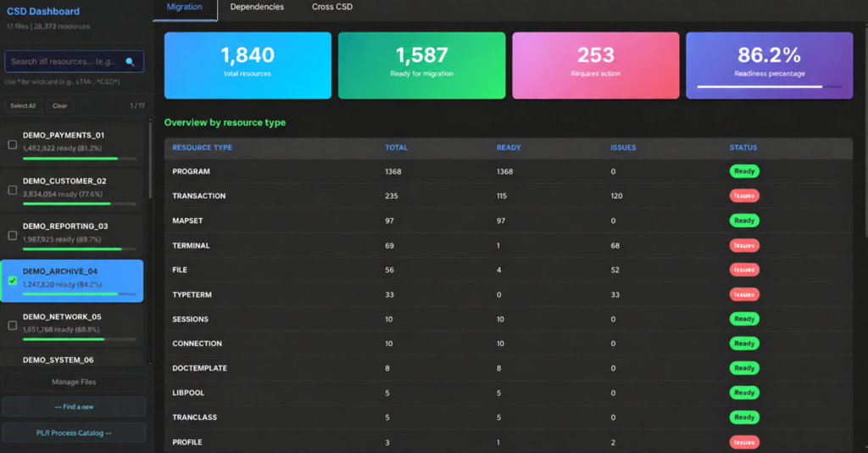The image size is (868, 453).
Task: Click the Select All button
Action: pos(23,106)
